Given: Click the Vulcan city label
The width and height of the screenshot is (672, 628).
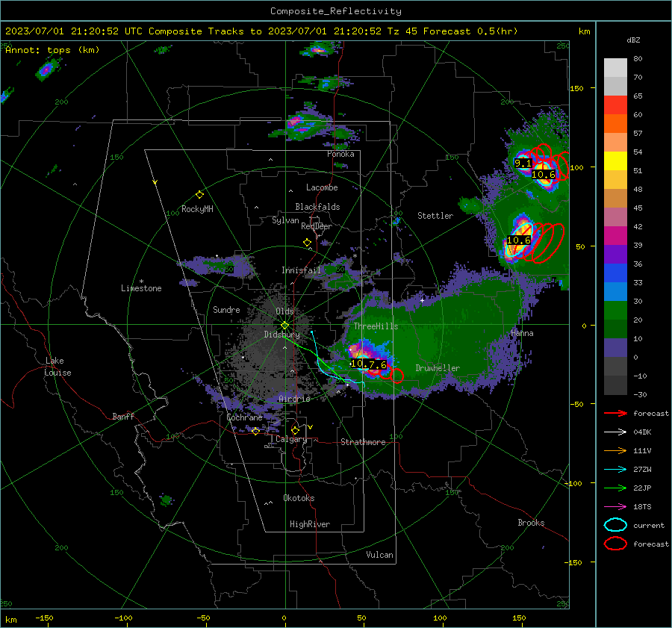Looking at the screenshot, I should pyautogui.click(x=379, y=555).
